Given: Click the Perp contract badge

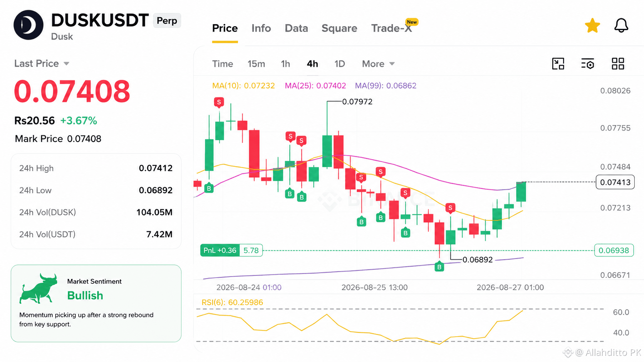Looking at the screenshot, I should coord(167,20).
